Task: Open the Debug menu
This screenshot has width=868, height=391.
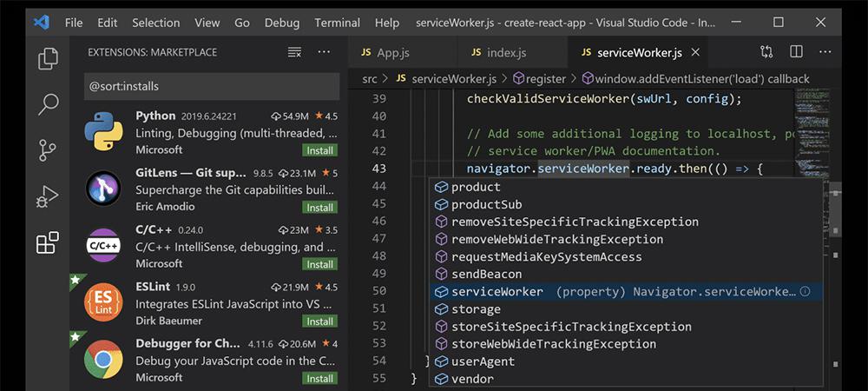Action: pos(282,23)
